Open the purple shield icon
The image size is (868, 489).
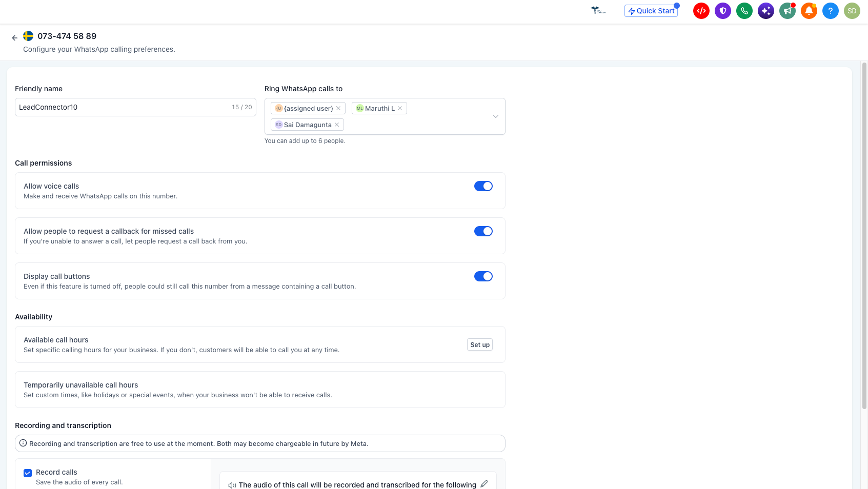pyautogui.click(x=723, y=11)
